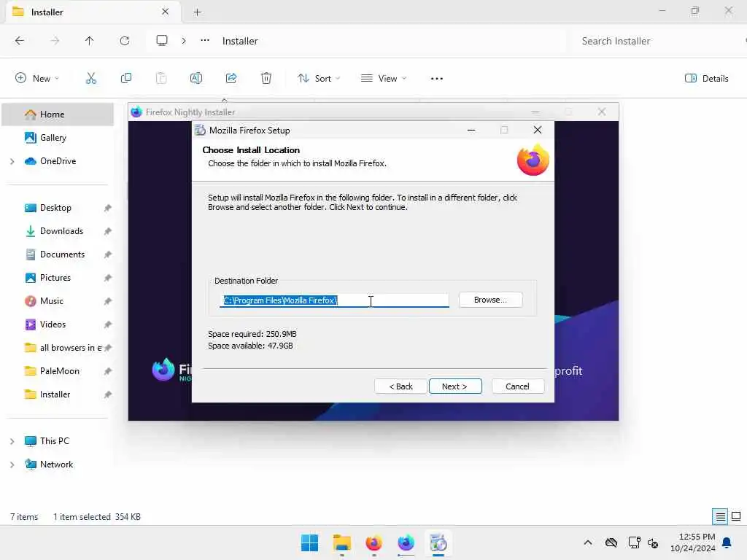Open the Installer pinned folder

coord(55,394)
